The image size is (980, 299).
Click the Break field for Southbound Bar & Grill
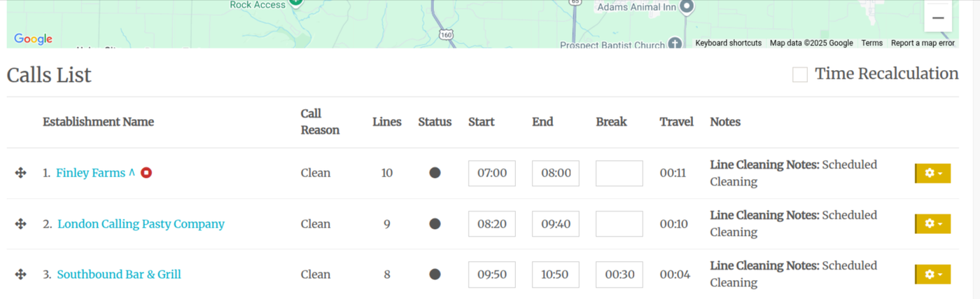click(x=619, y=274)
